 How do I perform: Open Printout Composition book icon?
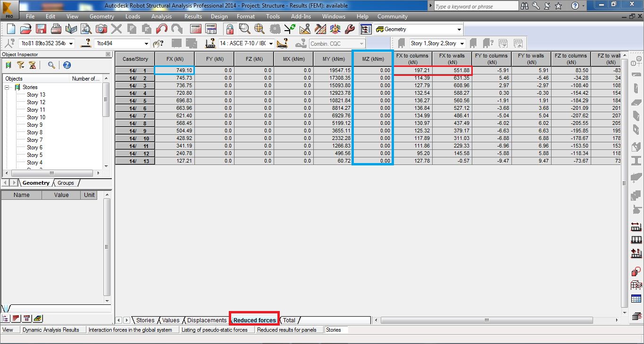pos(71,29)
